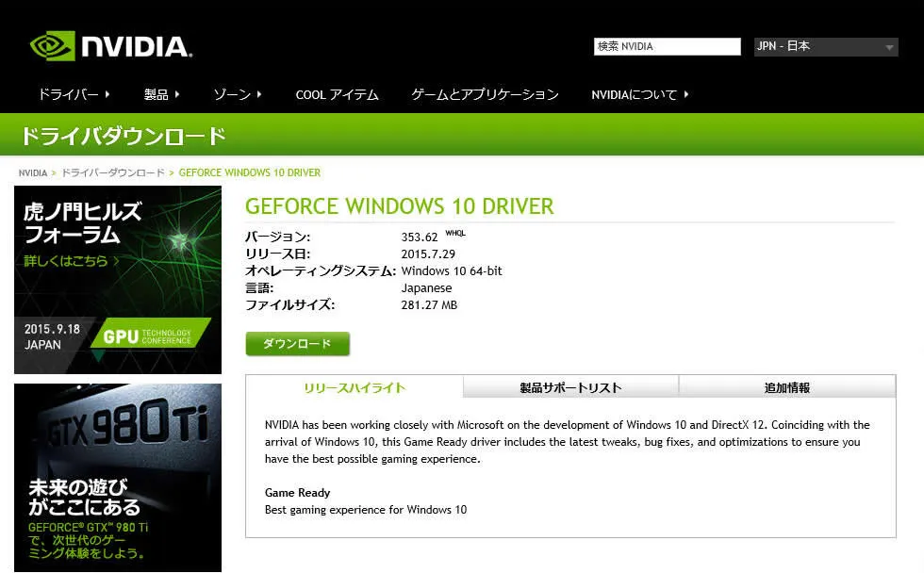Open the NVIDIAについて menu
This screenshot has width=924, height=573.
coord(640,94)
